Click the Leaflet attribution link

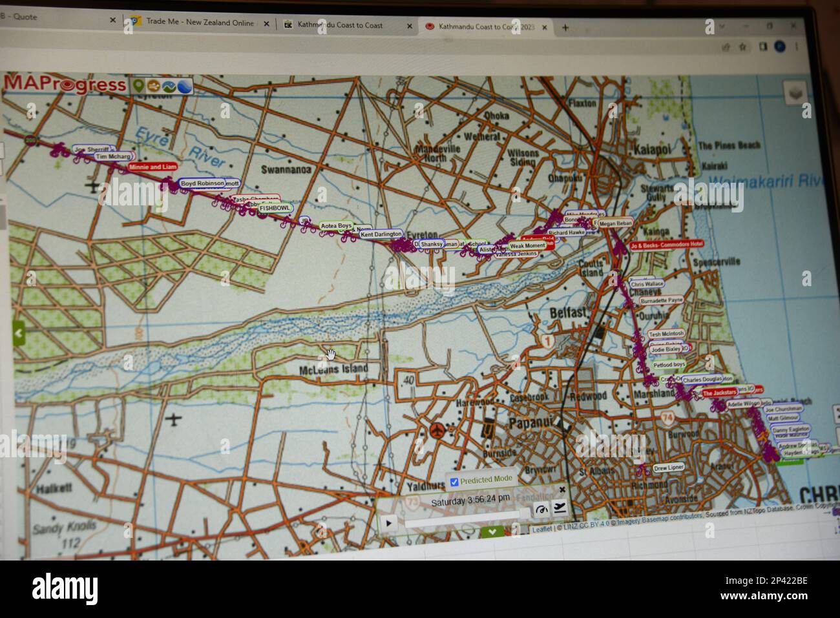(541, 529)
